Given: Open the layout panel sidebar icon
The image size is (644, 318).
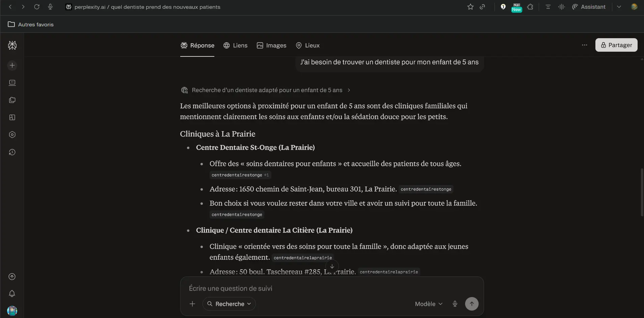Looking at the screenshot, I should click(12, 117).
